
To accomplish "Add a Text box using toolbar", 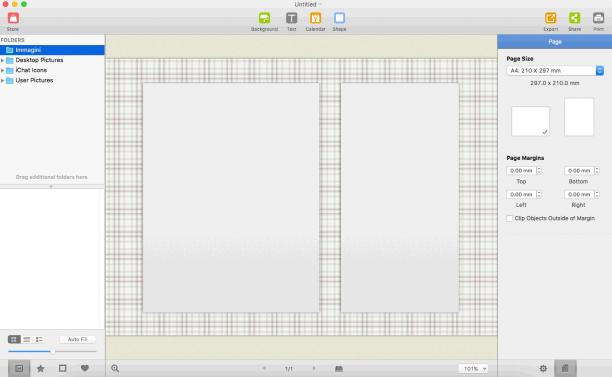I will [x=292, y=18].
